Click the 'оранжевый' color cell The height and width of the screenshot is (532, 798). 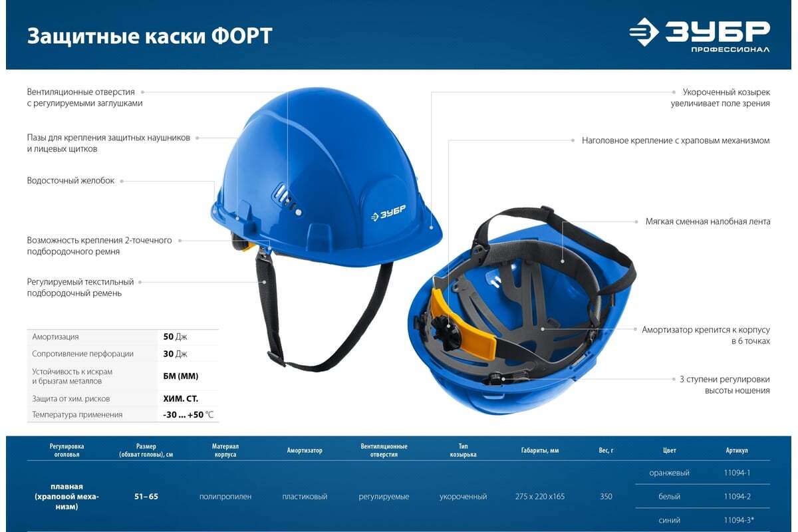pos(670,473)
